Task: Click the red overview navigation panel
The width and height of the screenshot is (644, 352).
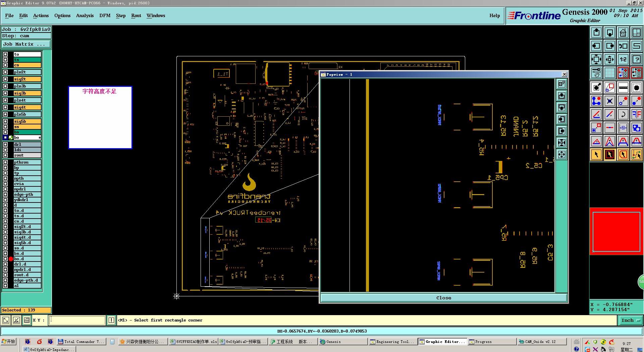Action: pyautogui.click(x=616, y=231)
